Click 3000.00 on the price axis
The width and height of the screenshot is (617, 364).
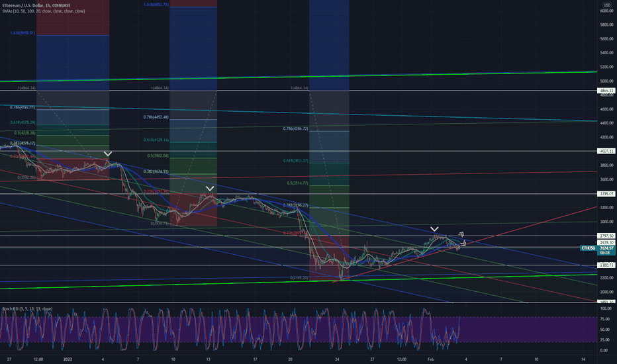click(607, 222)
